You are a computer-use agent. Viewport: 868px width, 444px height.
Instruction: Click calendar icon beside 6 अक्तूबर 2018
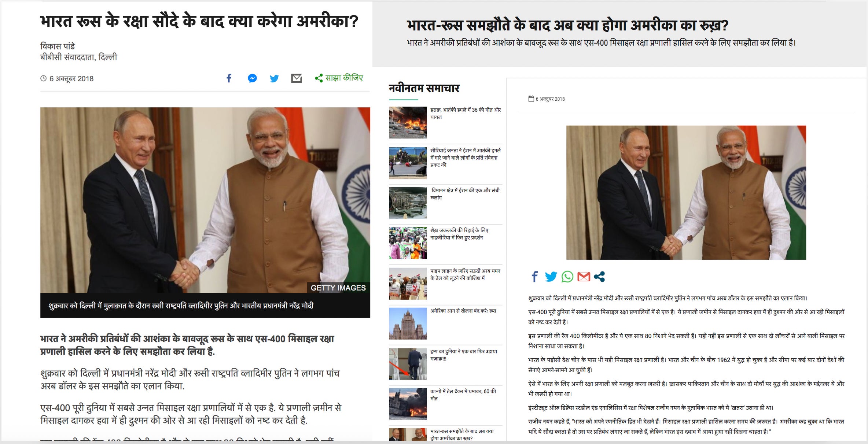531,99
